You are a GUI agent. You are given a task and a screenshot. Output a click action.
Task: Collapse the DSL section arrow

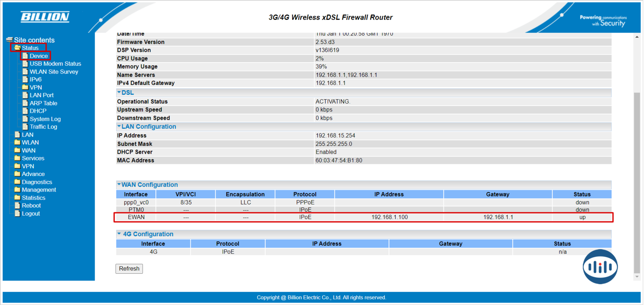(119, 92)
